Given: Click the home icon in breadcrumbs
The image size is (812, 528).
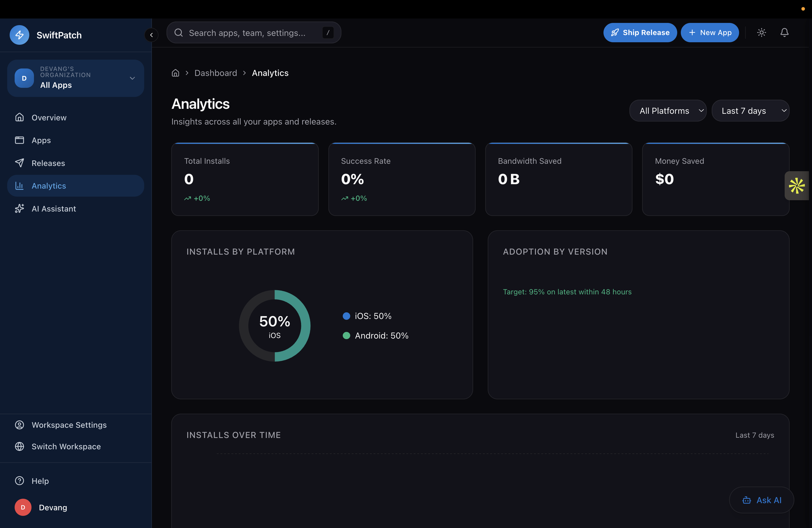Looking at the screenshot, I should tap(175, 73).
